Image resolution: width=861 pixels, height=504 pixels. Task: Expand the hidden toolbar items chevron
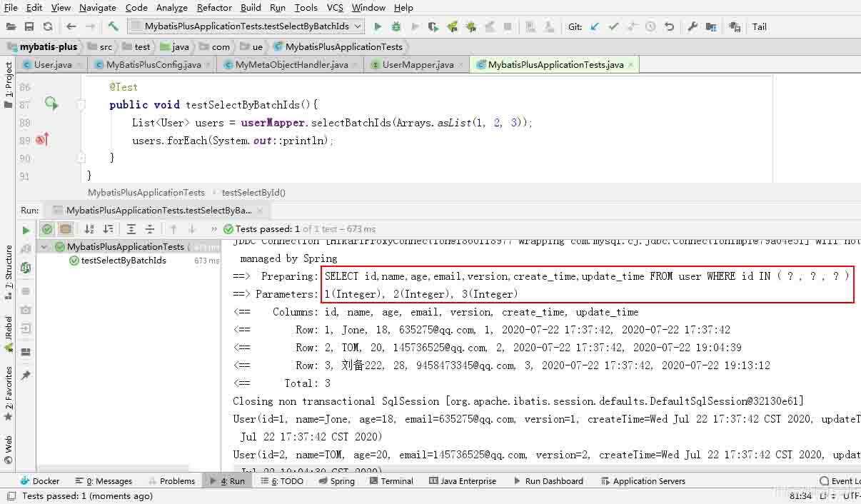coord(214,229)
